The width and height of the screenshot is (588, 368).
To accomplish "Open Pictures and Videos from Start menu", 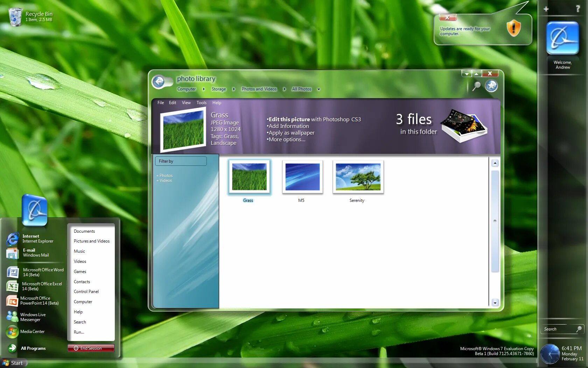I will coord(92,241).
